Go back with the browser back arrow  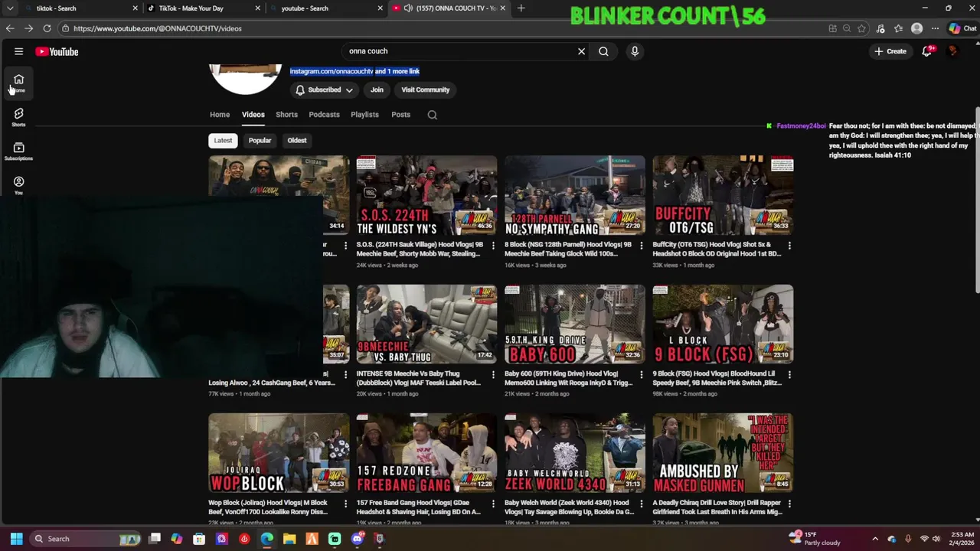click(10, 28)
